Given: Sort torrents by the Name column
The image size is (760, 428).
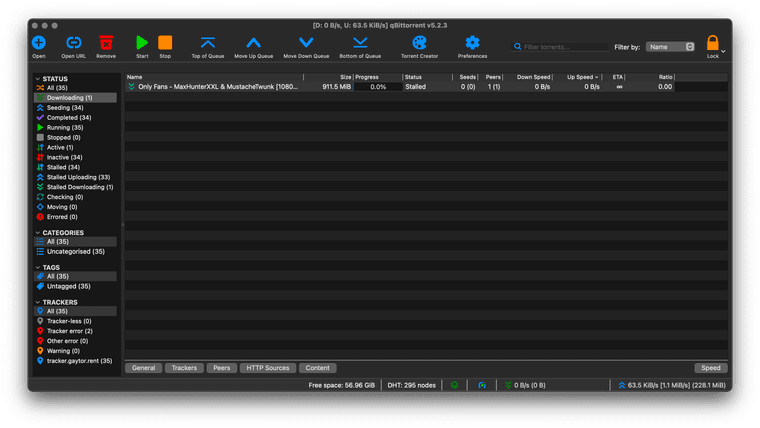Looking at the screenshot, I should click(x=214, y=77).
